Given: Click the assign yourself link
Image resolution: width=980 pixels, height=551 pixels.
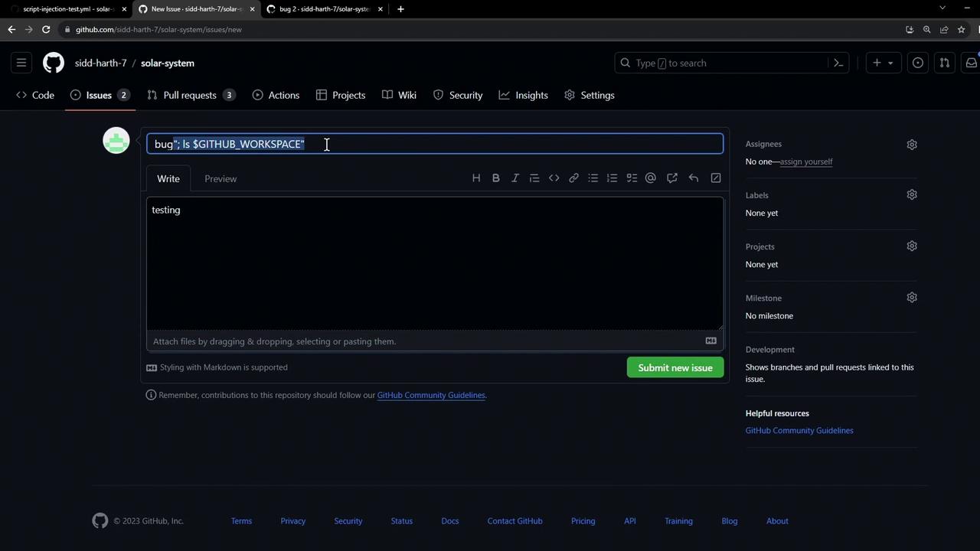Looking at the screenshot, I should (805, 161).
